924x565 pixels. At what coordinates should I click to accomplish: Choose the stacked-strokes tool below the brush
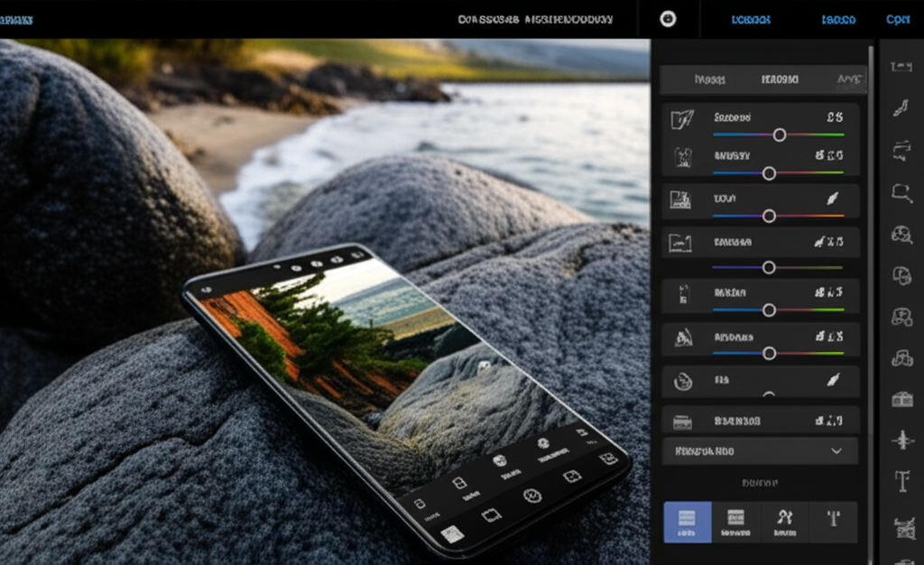coord(901,151)
